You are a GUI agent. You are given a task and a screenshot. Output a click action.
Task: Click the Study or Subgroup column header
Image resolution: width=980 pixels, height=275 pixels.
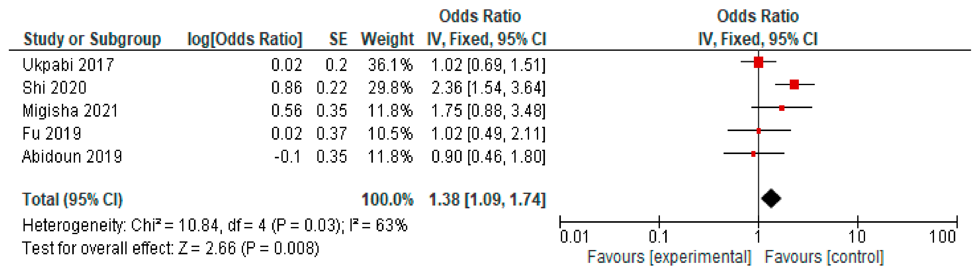(92, 39)
